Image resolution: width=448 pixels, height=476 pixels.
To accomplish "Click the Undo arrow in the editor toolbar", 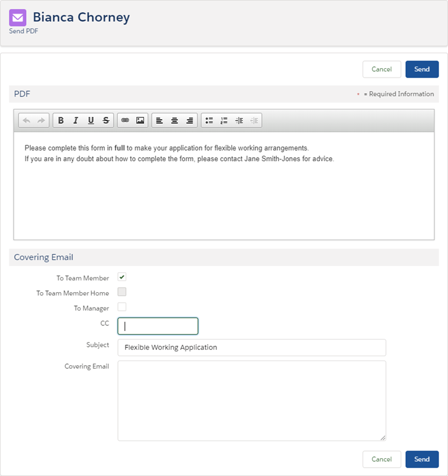I will 26,120.
